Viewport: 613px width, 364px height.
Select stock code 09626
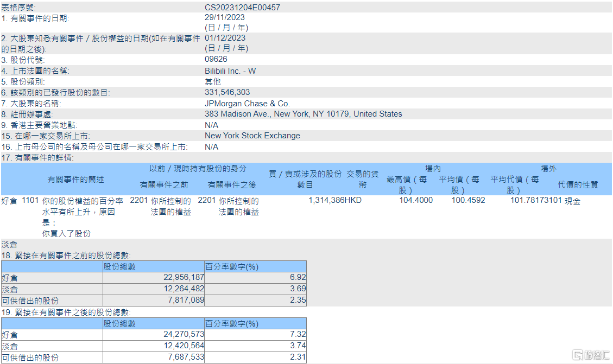tap(216, 59)
